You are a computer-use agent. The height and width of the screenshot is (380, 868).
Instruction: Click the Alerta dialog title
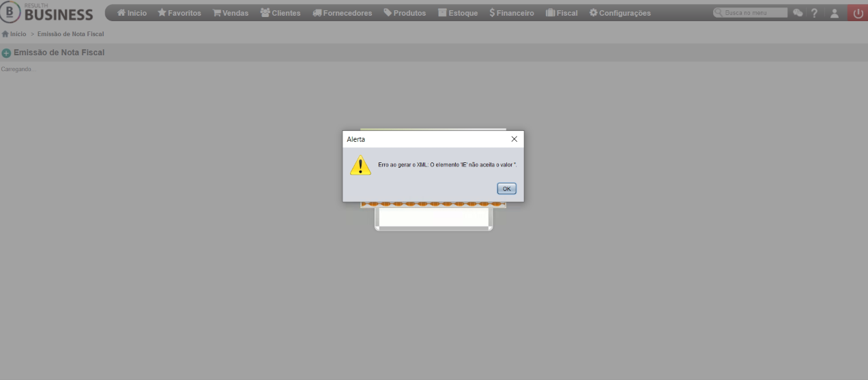(356, 139)
